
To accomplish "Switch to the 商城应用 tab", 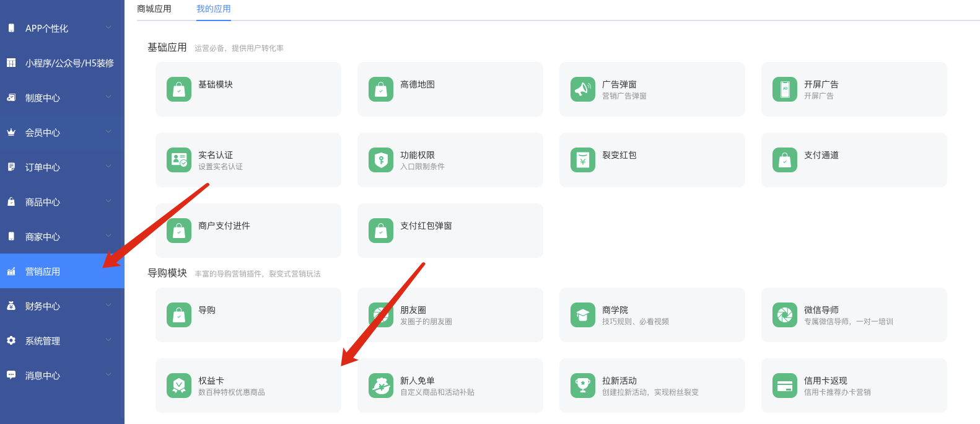I will tap(154, 9).
